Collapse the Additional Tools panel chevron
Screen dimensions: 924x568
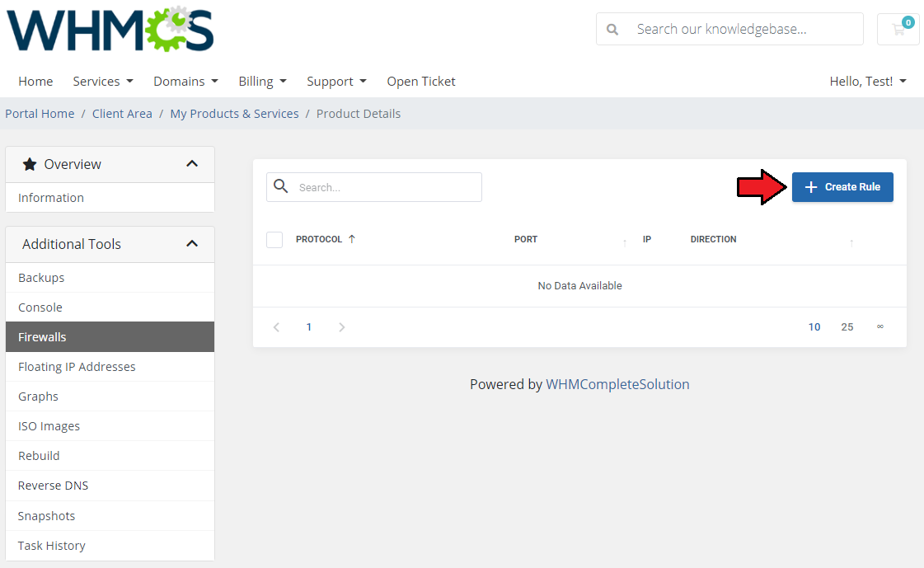pyautogui.click(x=192, y=244)
